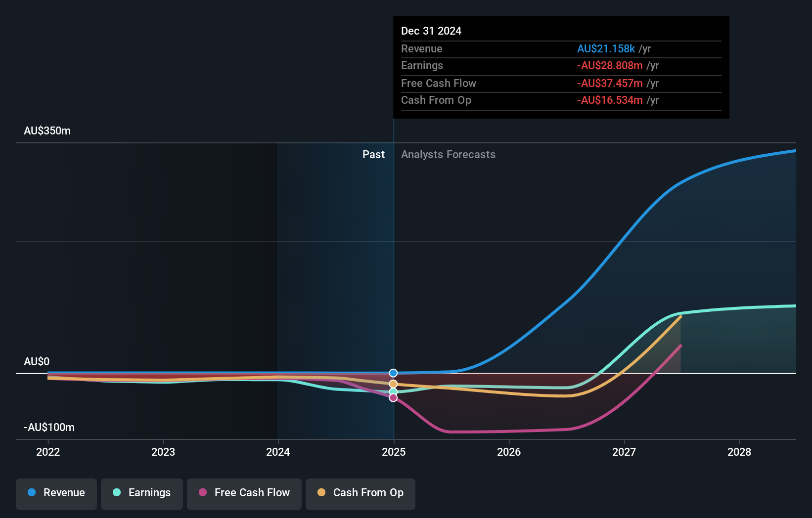Click the 2024 x-axis label
This screenshot has height=518, width=812.
pyautogui.click(x=278, y=452)
